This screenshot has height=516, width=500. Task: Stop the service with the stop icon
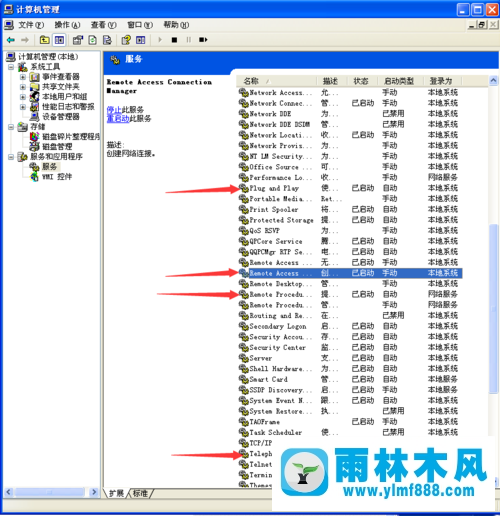[174, 40]
